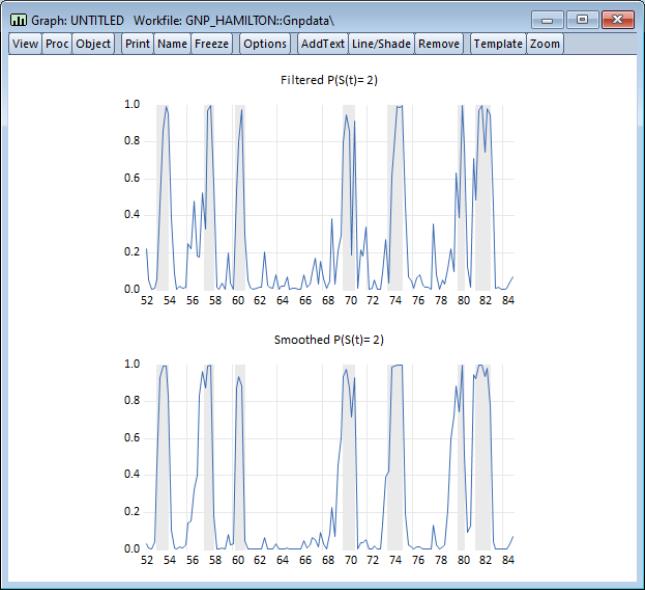Print the graph using Print button
Viewport: 645px width, 590px height.
coord(137,44)
